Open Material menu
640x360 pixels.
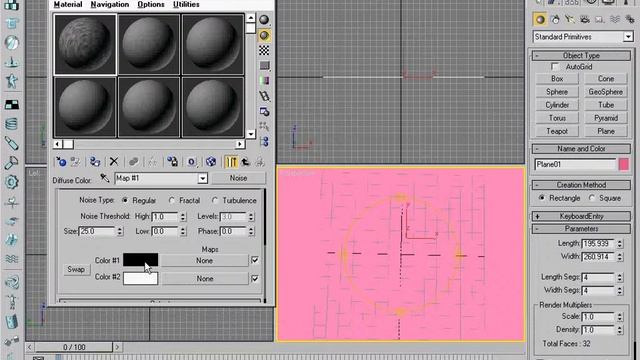point(68,4)
